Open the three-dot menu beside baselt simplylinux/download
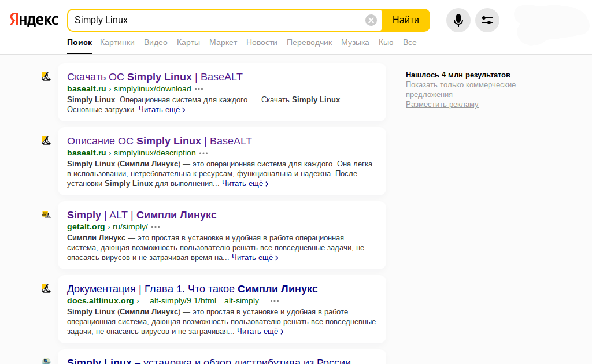Viewport: 592px width, 364px height. click(199, 89)
